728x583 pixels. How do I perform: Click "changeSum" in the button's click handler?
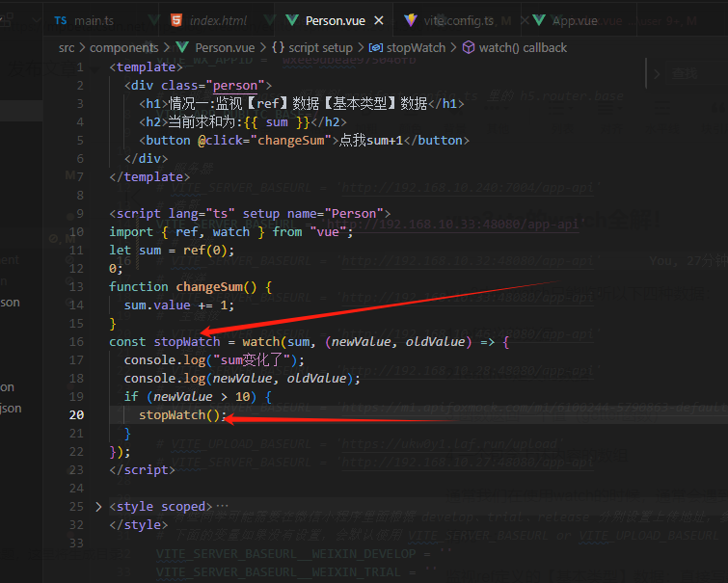(x=291, y=140)
